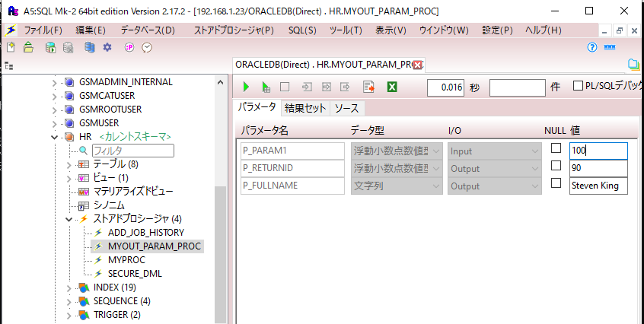644x324 pixels.
Task: Click the フィルタ filter input field
Action: [x=132, y=151]
